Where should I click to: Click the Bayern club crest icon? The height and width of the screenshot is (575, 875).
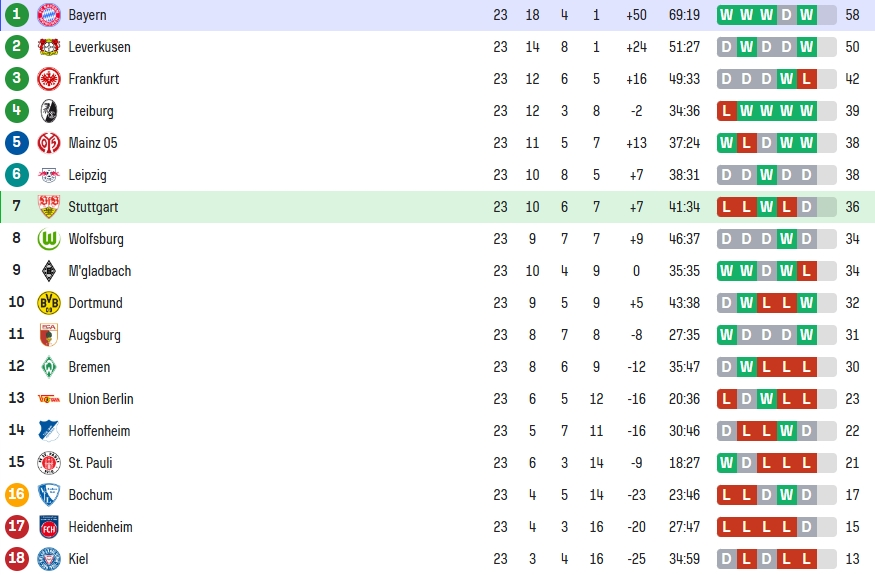pyautogui.click(x=49, y=15)
